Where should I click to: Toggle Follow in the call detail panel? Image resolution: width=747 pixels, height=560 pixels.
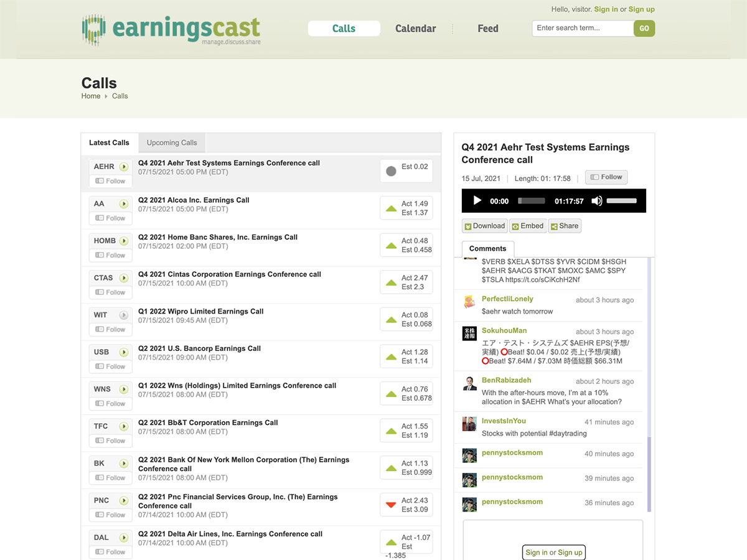(606, 177)
